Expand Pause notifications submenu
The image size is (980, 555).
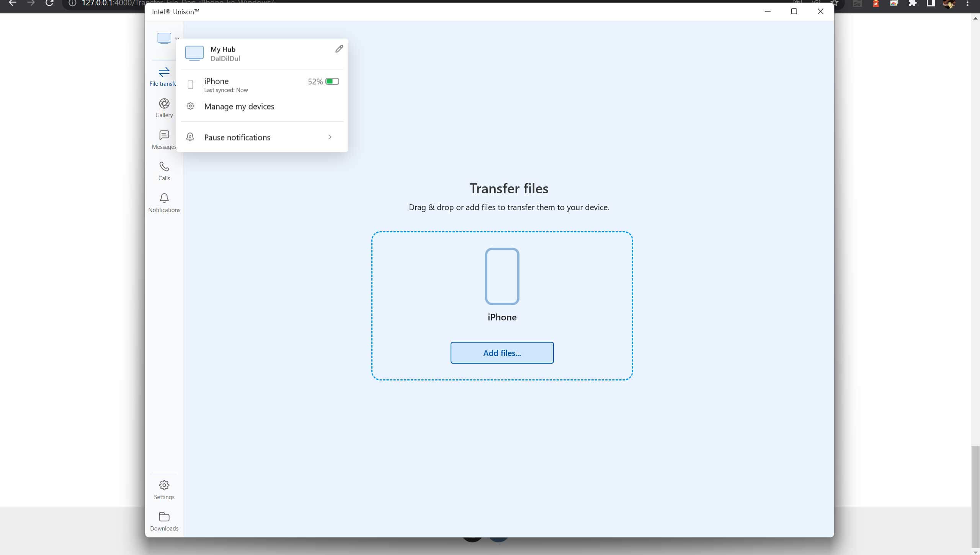coord(329,137)
